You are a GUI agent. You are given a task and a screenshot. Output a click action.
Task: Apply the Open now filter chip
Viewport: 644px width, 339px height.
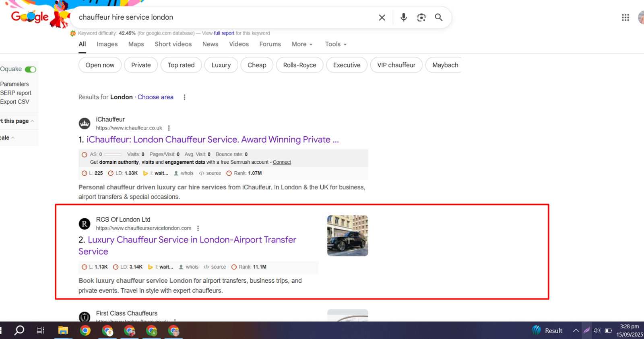tap(100, 65)
